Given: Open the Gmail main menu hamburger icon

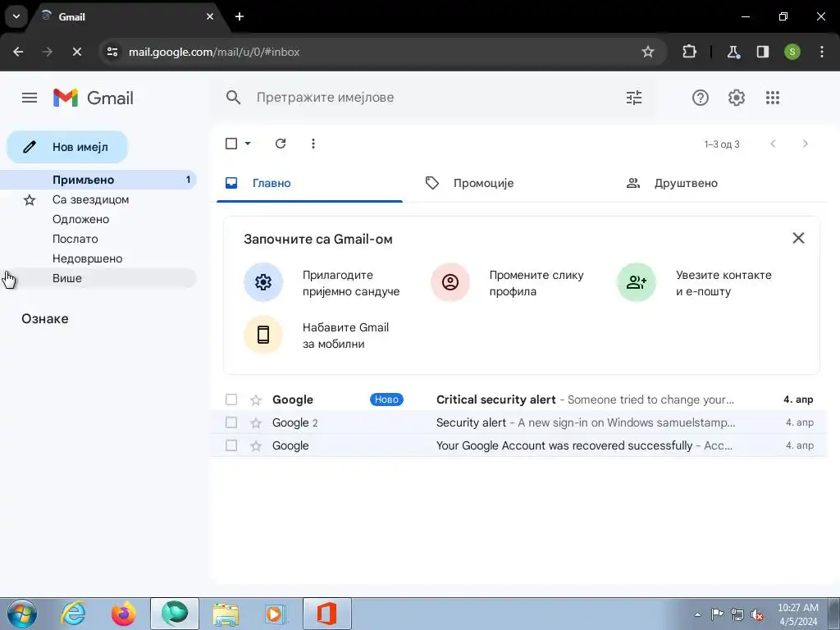Looking at the screenshot, I should (30, 98).
